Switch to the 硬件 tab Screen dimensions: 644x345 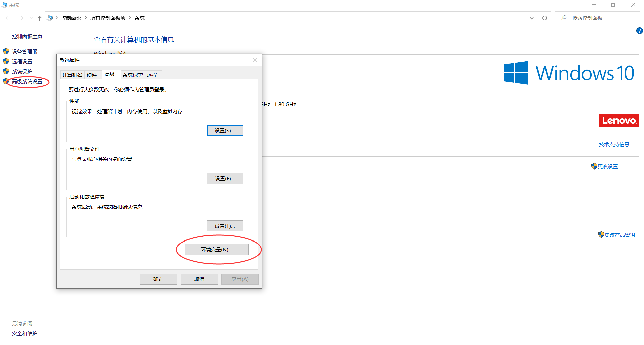(x=92, y=75)
